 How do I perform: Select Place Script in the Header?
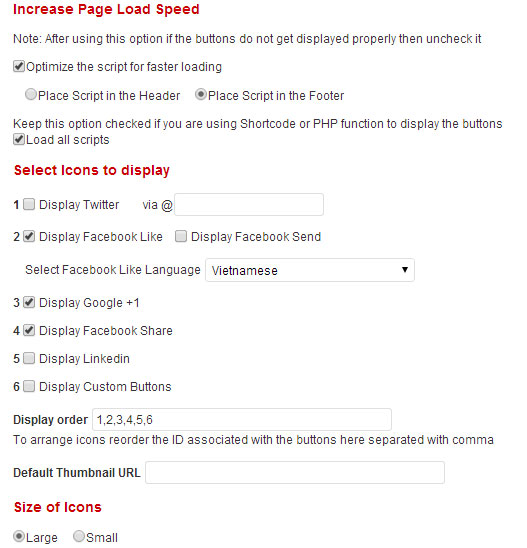[31, 94]
